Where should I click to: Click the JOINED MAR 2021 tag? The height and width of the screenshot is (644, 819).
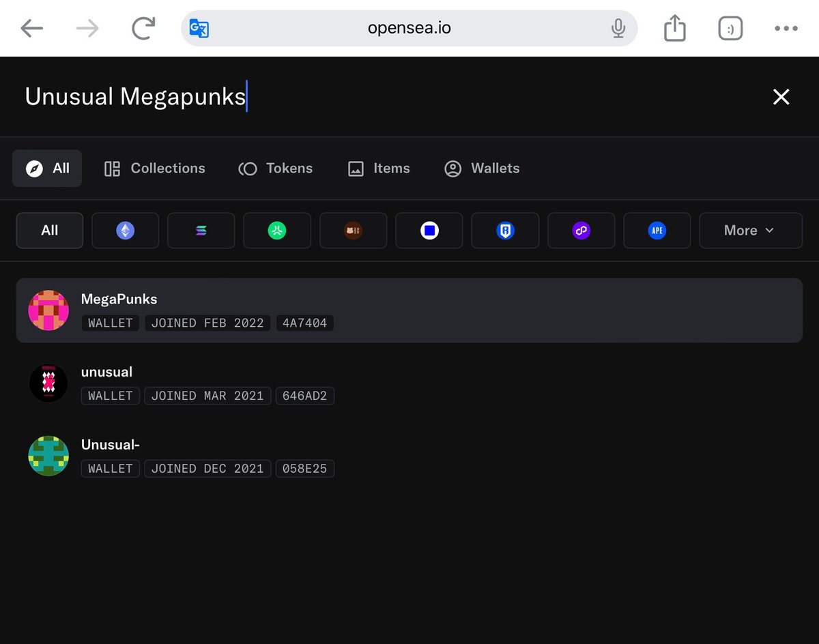click(x=207, y=396)
